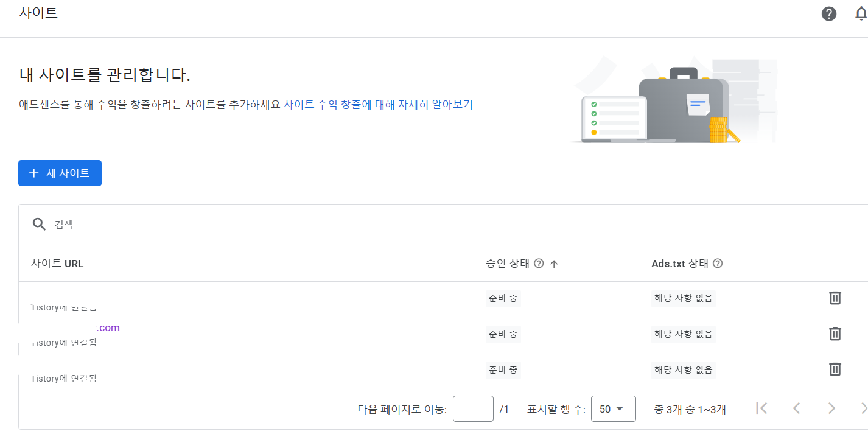Open the AdSense help question mark icon

[829, 13]
